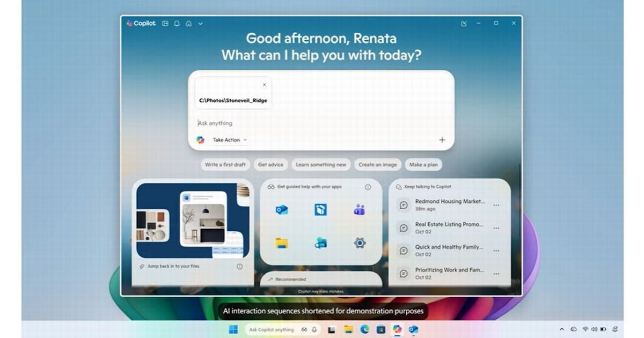Launch Microsoft Teams from guided help apps
This screenshot has height=338, width=644.
[x=360, y=210]
